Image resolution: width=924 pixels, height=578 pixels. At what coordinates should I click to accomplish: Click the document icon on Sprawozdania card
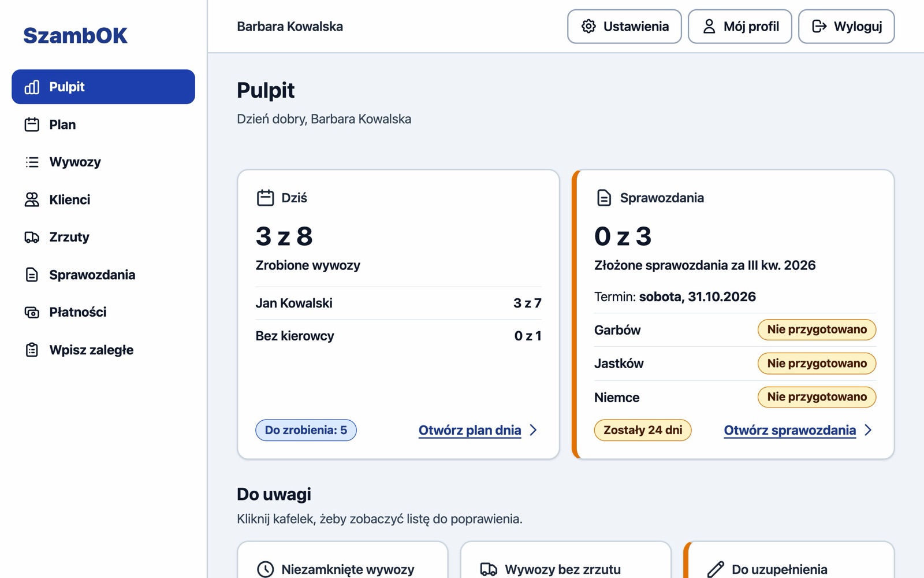click(x=603, y=198)
